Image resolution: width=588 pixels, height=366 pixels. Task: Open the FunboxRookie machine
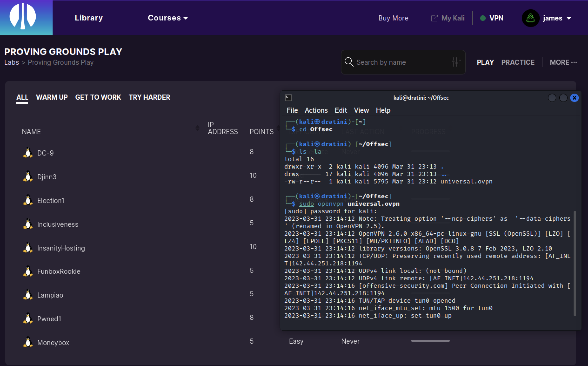[x=59, y=271]
